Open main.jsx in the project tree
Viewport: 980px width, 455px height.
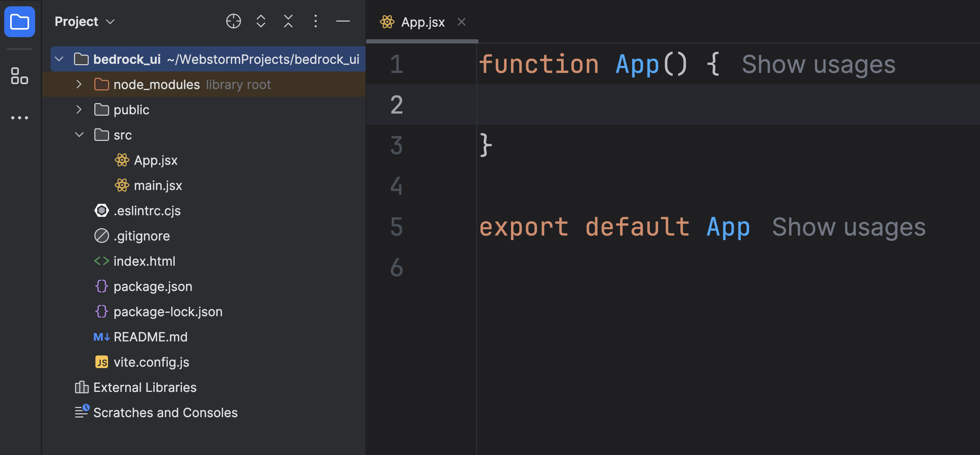coord(157,185)
